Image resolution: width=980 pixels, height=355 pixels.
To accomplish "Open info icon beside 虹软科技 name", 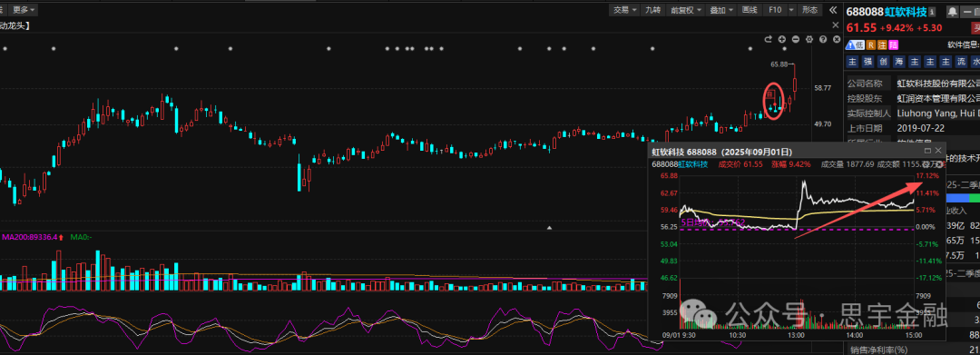I will pos(932,12).
